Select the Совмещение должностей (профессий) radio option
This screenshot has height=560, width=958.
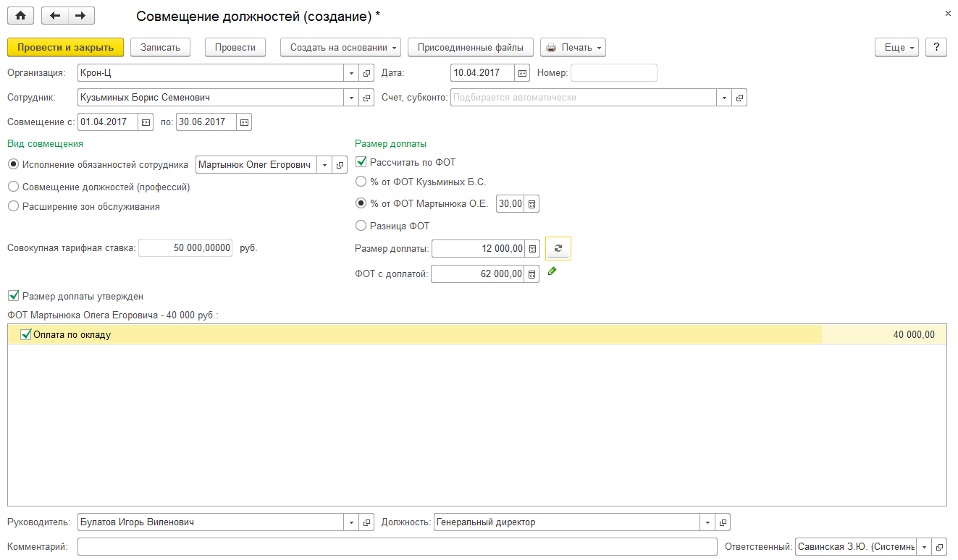click(x=13, y=187)
